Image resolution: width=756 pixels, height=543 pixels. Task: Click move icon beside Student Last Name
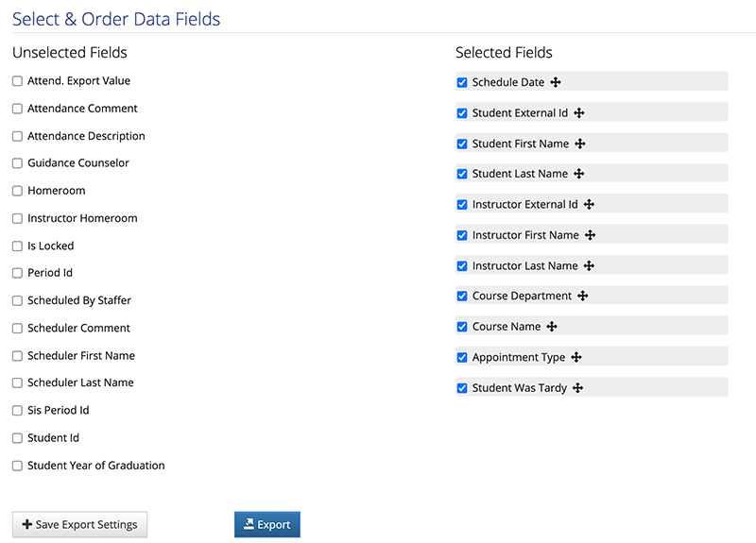click(579, 174)
